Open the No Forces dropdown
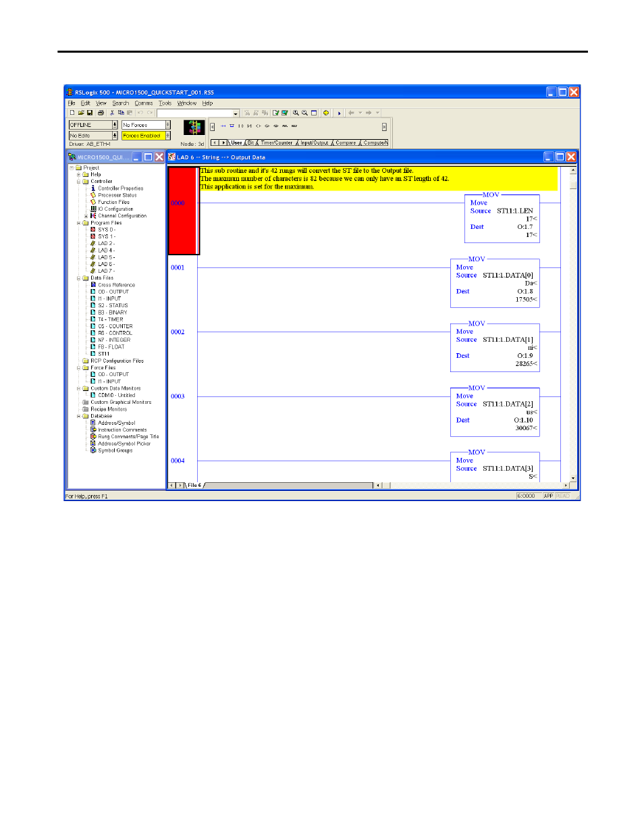644x834 pixels. [x=168, y=125]
